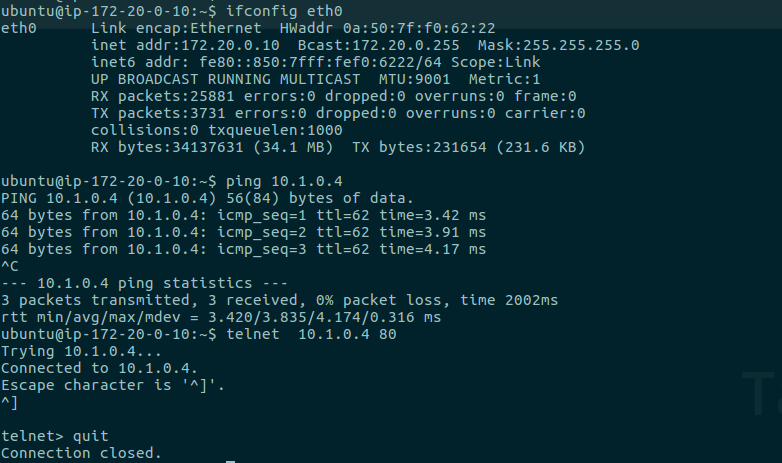This screenshot has height=463, width=782.
Task: Click the inet addr 172.20.0.10 text
Action: click(185, 45)
